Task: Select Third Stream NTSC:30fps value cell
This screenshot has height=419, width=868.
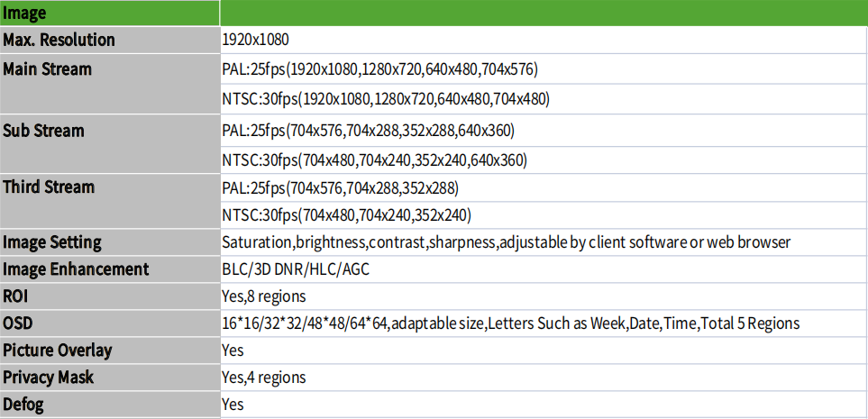Action: (x=544, y=214)
